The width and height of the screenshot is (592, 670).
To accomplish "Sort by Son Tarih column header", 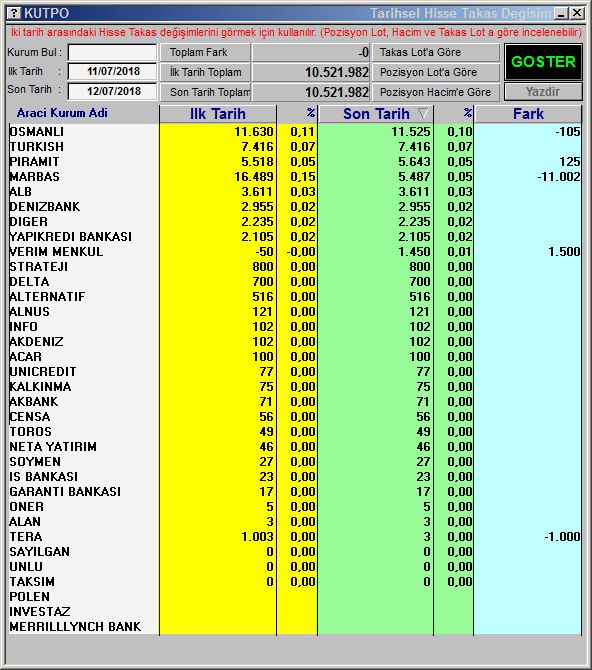I will (x=376, y=114).
